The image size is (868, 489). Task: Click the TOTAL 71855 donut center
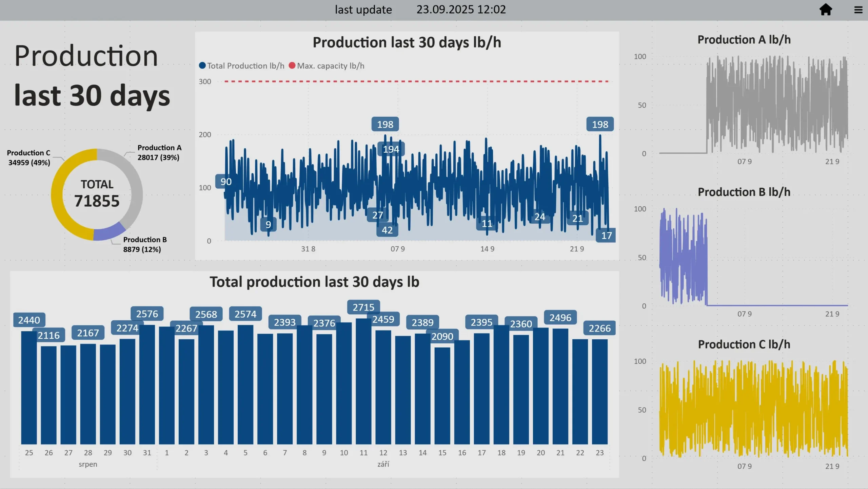pyautogui.click(x=97, y=194)
